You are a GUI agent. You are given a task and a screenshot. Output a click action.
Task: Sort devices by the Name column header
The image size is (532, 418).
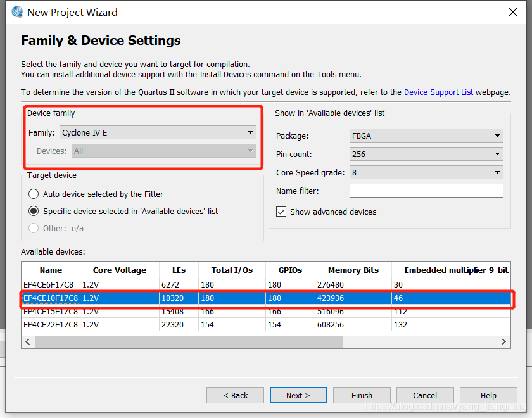tap(51, 270)
